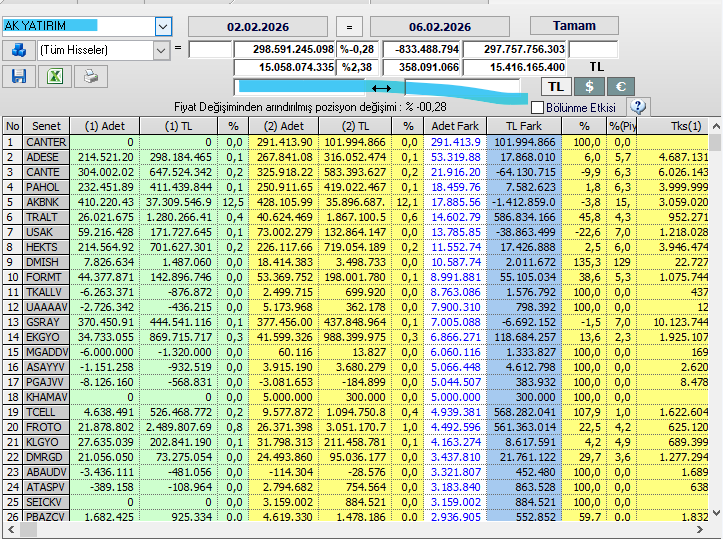Sort by the (2) Adet column header
This screenshot has height=539, width=723.
(284, 126)
